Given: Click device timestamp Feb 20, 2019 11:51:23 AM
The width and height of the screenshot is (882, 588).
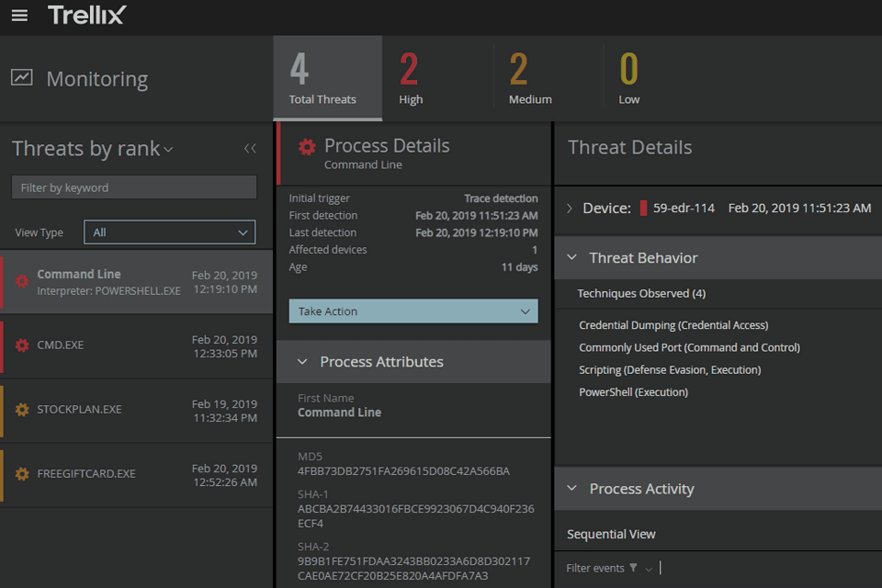Looking at the screenshot, I should [799, 209].
